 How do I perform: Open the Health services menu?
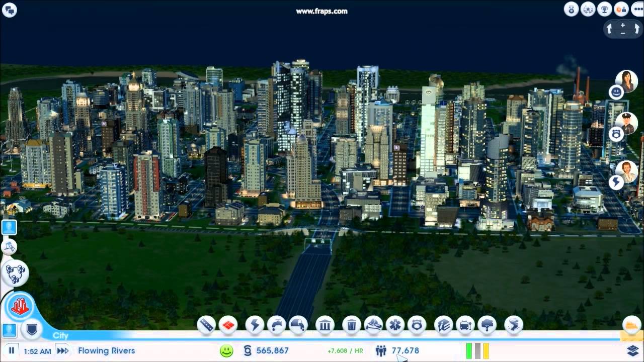click(x=395, y=325)
